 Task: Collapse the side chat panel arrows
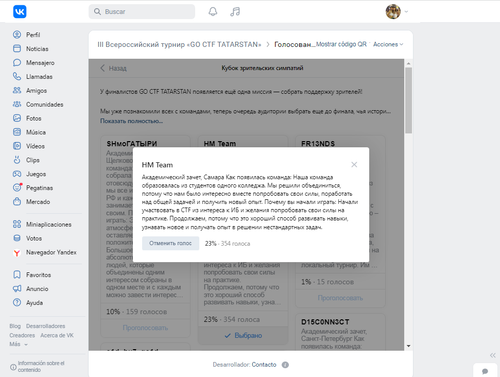click(493, 355)
